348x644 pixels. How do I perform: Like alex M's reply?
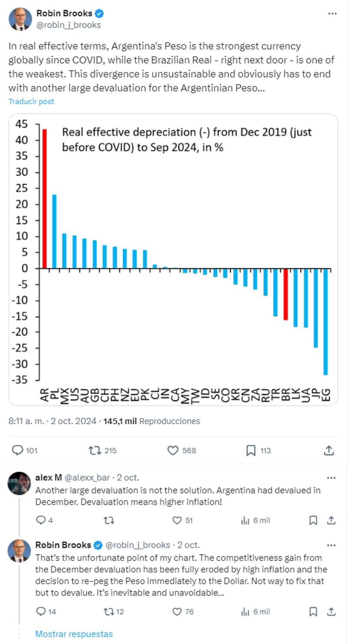click(x=177, y=520)
